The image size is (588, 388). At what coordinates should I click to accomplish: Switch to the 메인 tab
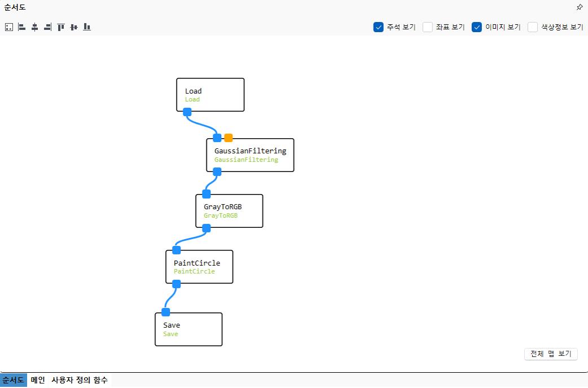(x=38, y=380)
